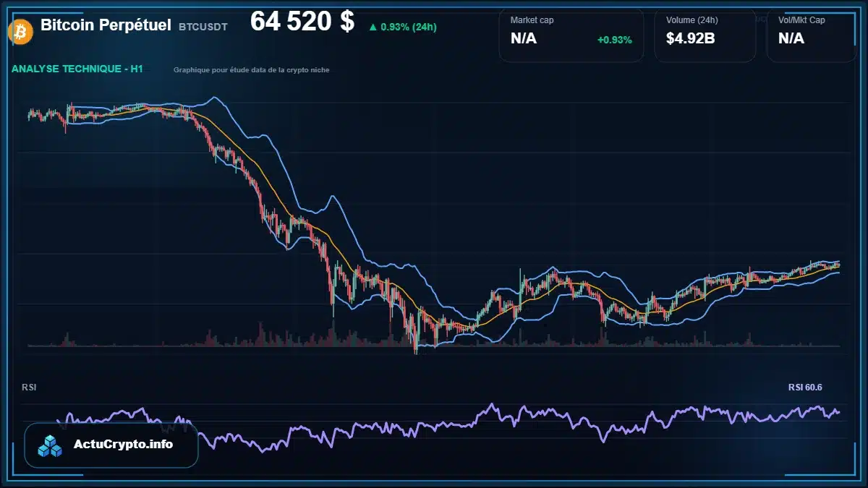Click the green up-arrow 0.93% (24h) indicator

[x=402, y=27]
